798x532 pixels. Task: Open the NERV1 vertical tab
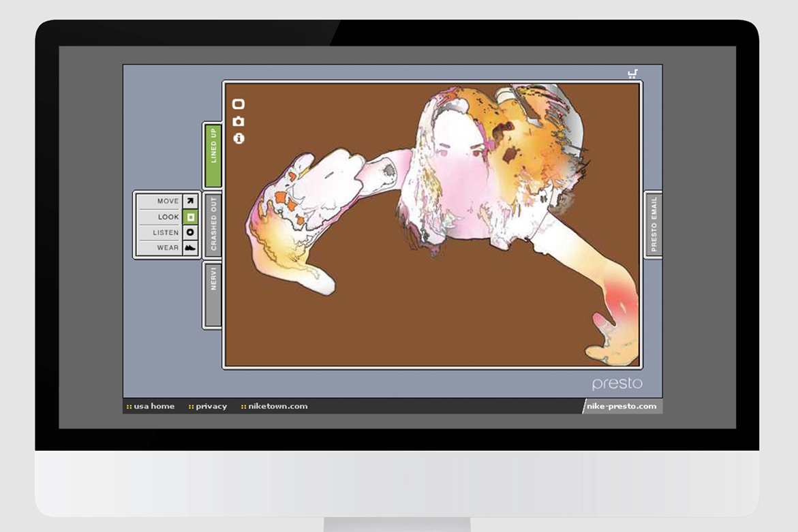click(x=213, y=294)
